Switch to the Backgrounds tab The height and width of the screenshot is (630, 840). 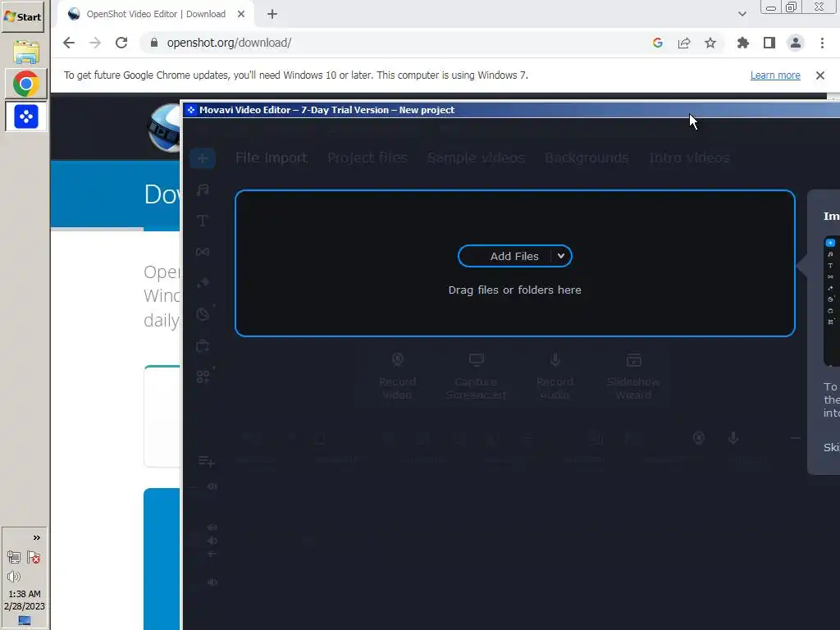587,158
